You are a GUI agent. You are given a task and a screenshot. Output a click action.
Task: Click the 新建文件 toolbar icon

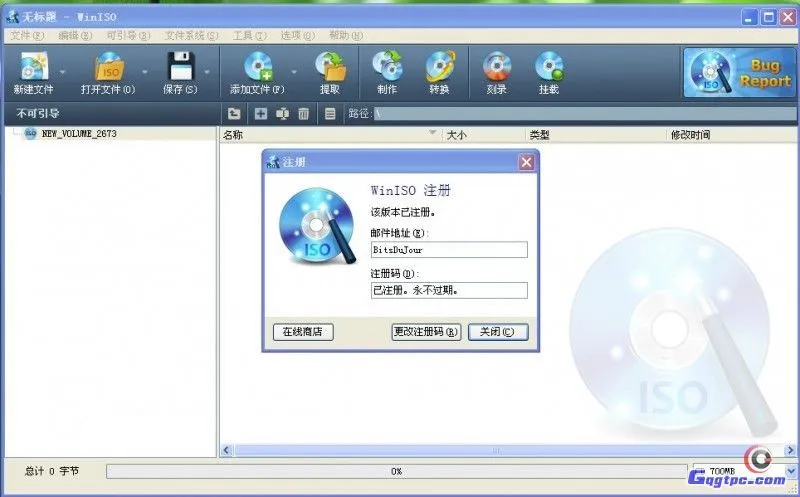click(34, 67)
